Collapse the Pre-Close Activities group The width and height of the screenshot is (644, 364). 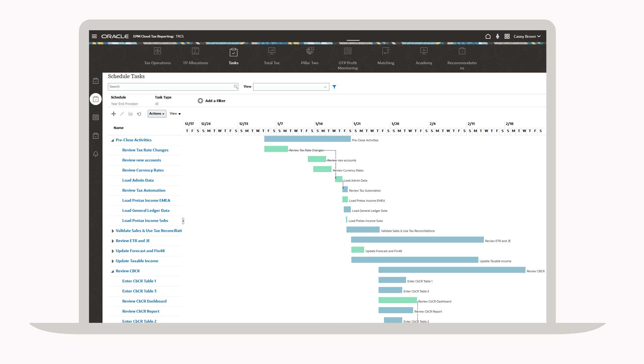113,140
